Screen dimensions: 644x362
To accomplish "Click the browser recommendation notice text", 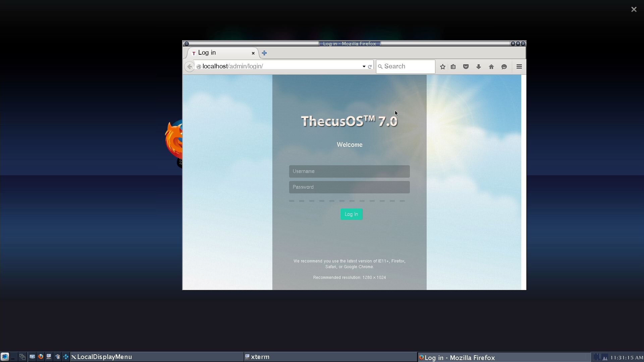I will [350, 264].
